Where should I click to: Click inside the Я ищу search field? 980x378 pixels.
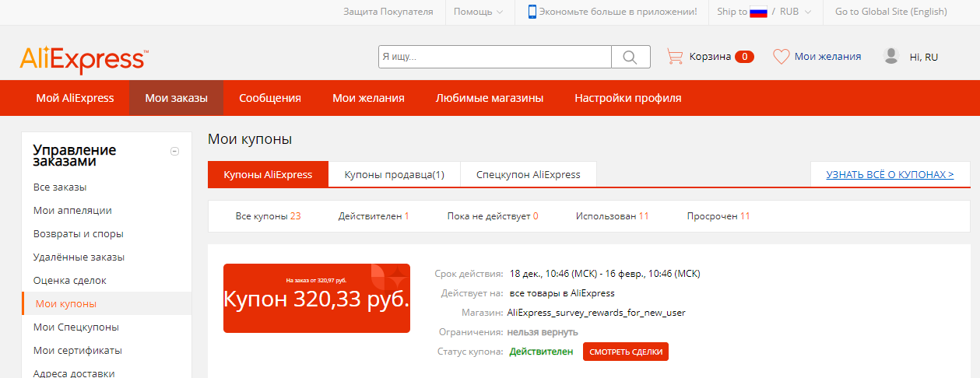click(x=495, y=57)
